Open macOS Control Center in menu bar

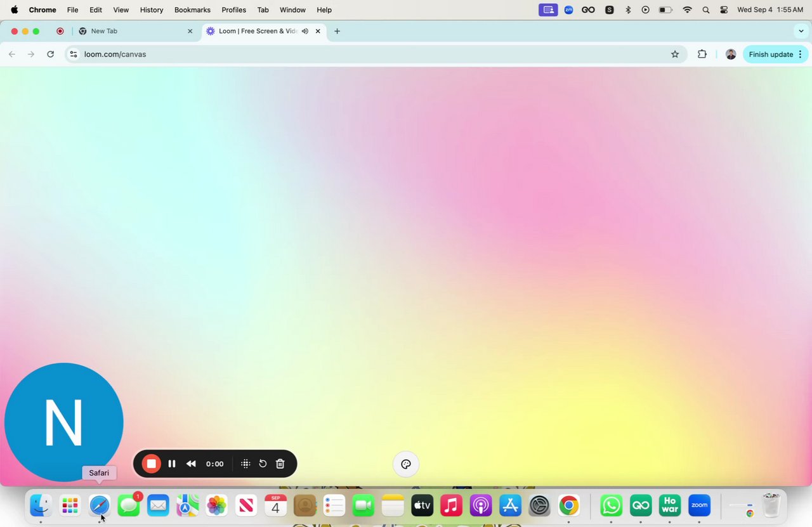coord(724,10)
